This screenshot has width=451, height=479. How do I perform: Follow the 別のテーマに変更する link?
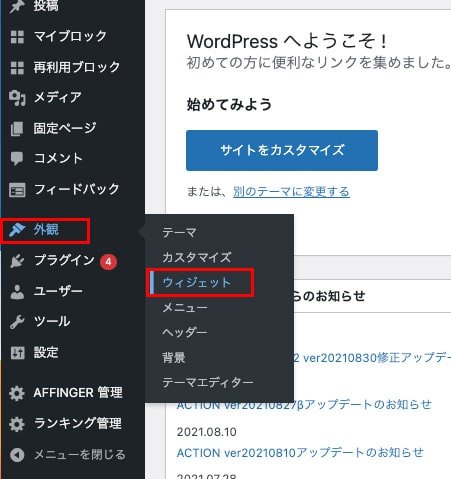291,192
